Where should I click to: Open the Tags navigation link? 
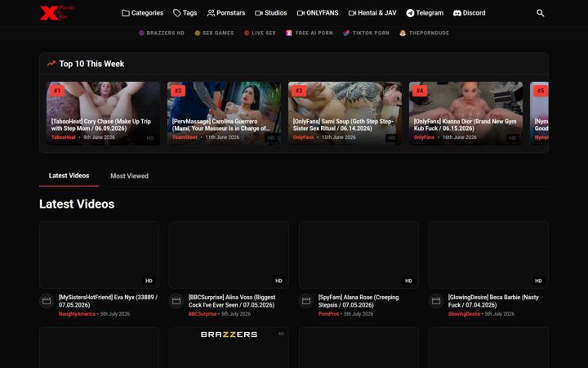[x=185, y=13]
